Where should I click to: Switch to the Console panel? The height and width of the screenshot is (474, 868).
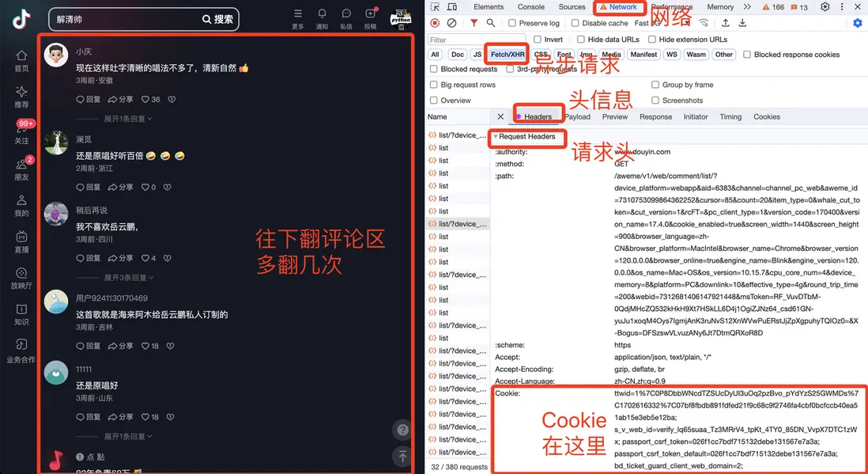[x=530, y=6]
